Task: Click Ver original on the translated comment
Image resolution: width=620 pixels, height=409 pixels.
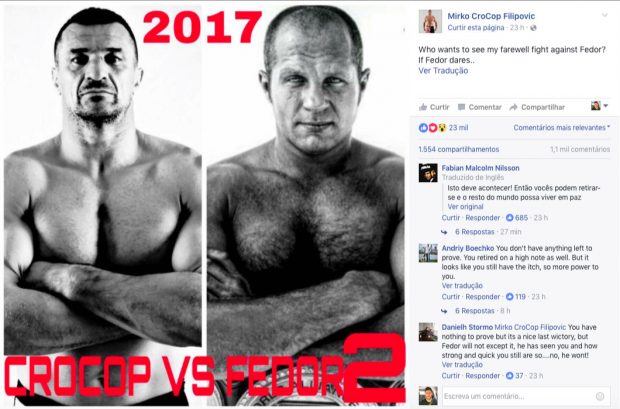Action: pyautogui.click(x=465, y=206)
